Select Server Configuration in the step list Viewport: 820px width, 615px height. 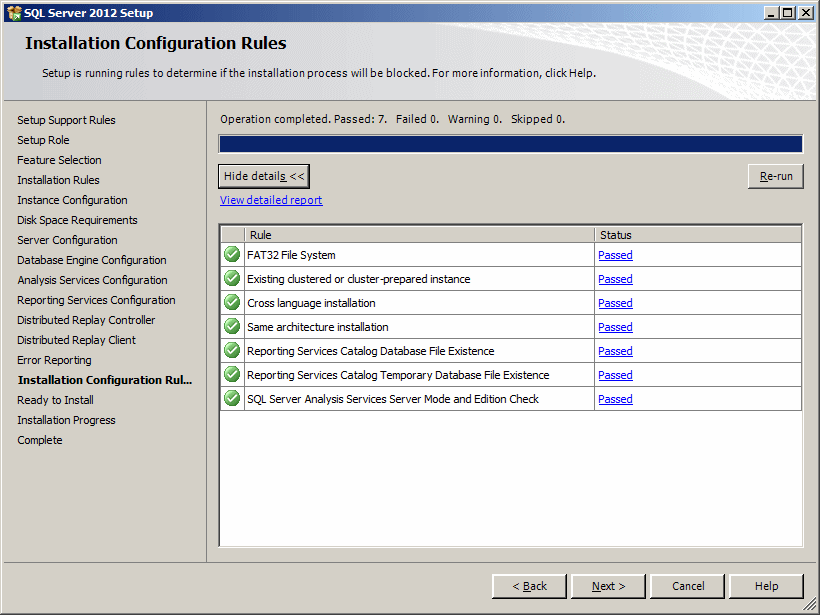[67, 240]
